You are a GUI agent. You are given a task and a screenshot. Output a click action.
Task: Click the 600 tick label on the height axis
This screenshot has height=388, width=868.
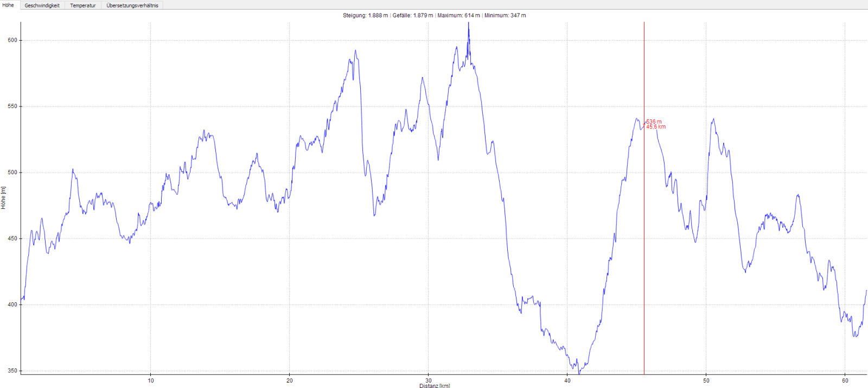click(12, 40)
